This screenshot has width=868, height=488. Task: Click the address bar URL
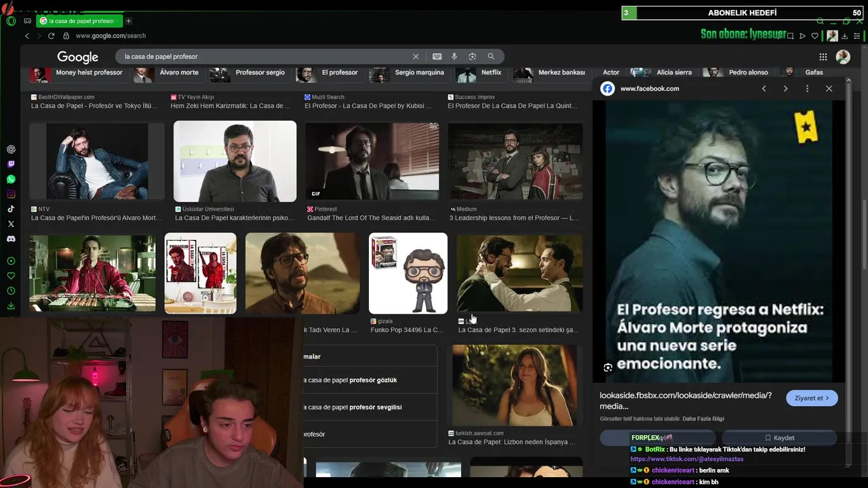111,36
